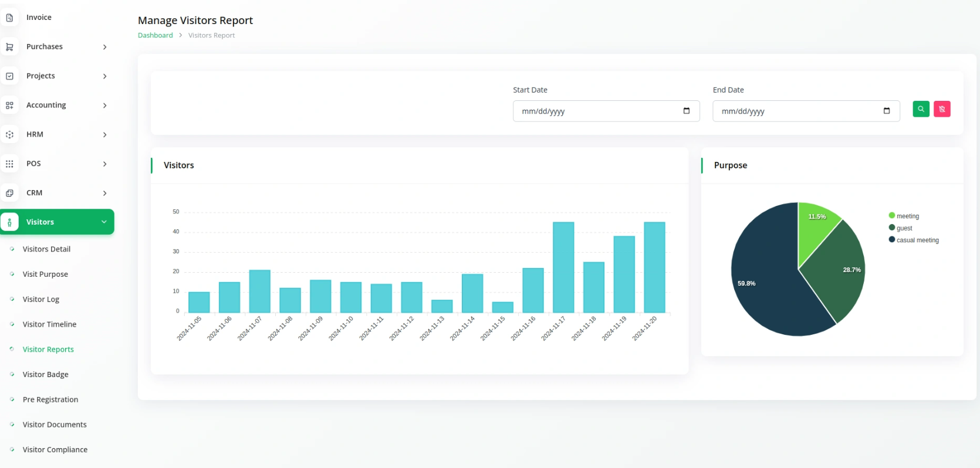The height and width of the screenshot is (468, 980).
Task: Click the Visitors person icon
Action: pyautogui.click(x=9, y=222)
